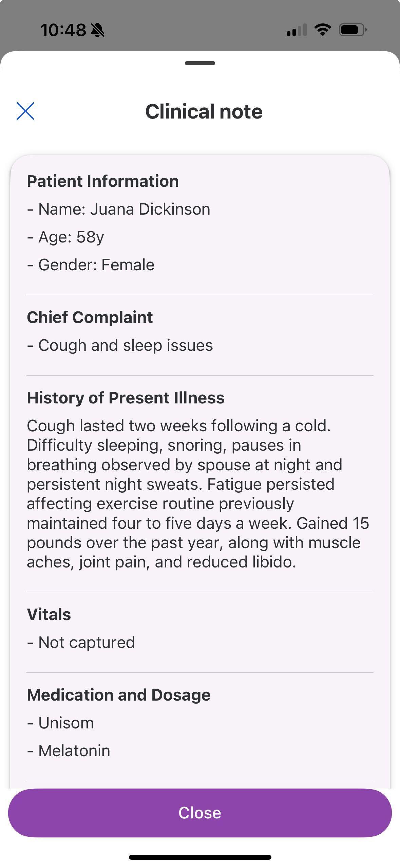This screenshot has width=400, height=868.
Task: Tap the 10:48 clock in status bar
Action: [x=63, y=30]
